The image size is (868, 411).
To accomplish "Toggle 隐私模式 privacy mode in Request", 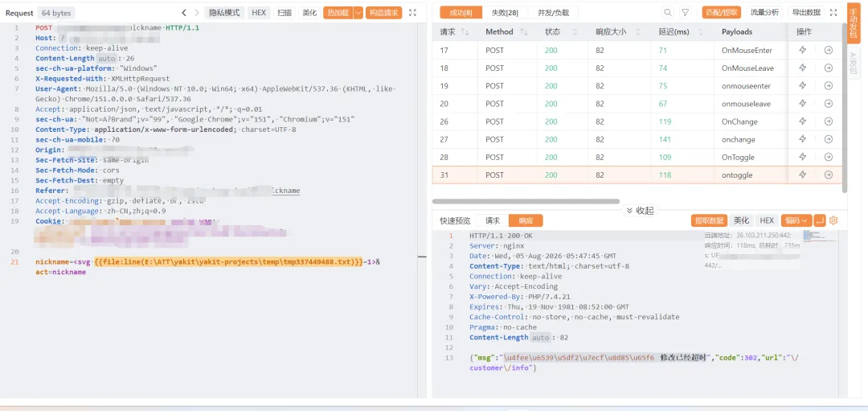I will click(224, 13).
